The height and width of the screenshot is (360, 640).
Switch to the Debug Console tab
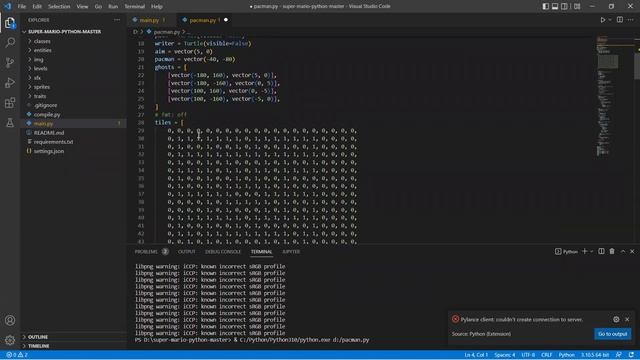click(x=223, y=252)
